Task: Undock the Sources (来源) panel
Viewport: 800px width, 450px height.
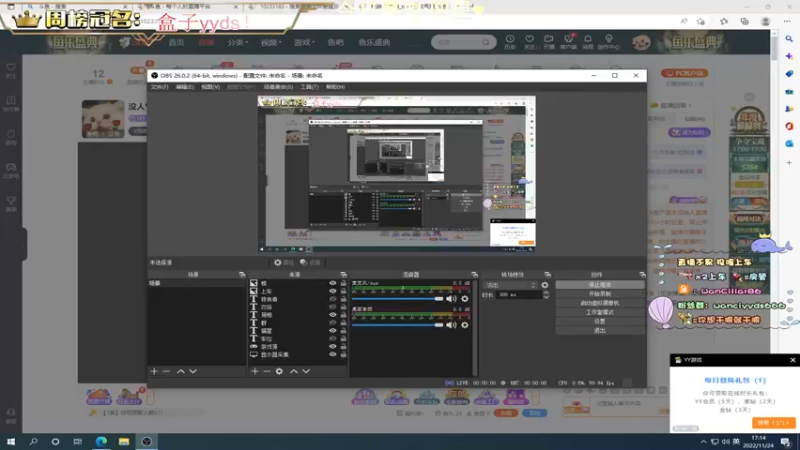Action: click(343, 274)
